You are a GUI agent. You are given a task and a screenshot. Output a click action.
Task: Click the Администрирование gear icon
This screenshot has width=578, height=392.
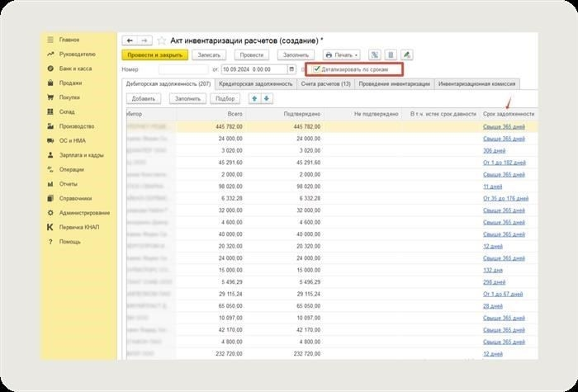pyautogui.click(x=50, y=213)
